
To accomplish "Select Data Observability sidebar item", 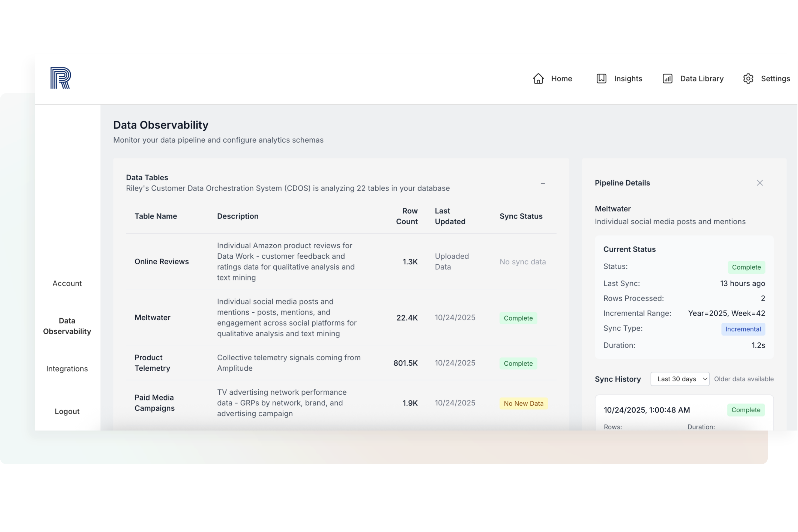I will tap(67, 326).
